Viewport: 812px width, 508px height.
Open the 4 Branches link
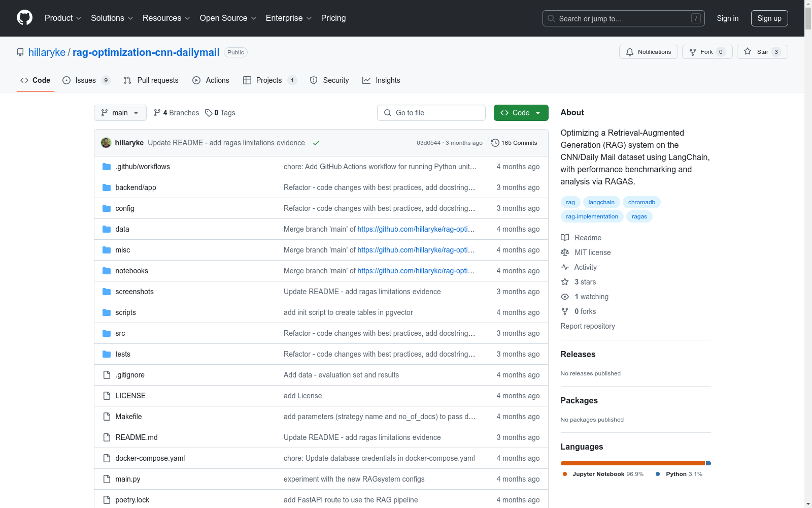pos(177,113)
